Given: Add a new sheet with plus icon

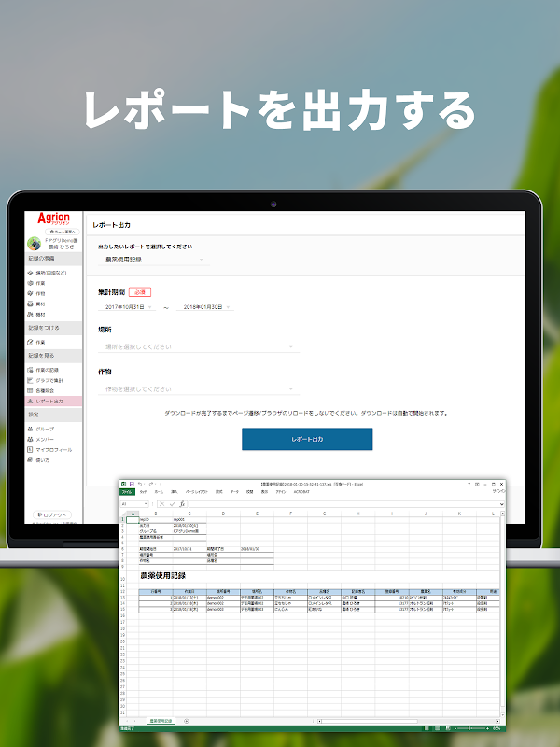Looking at the screenshot, I should click(186, 721).
